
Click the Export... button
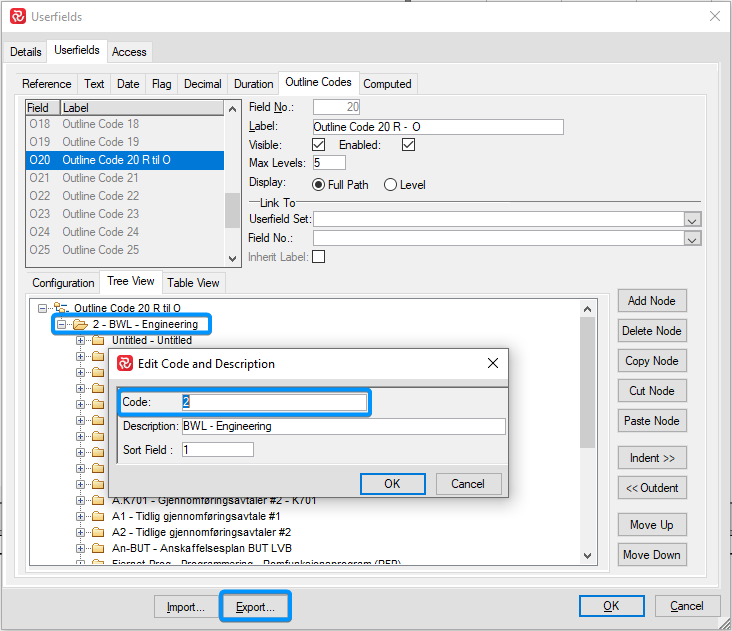pos(255,606)
